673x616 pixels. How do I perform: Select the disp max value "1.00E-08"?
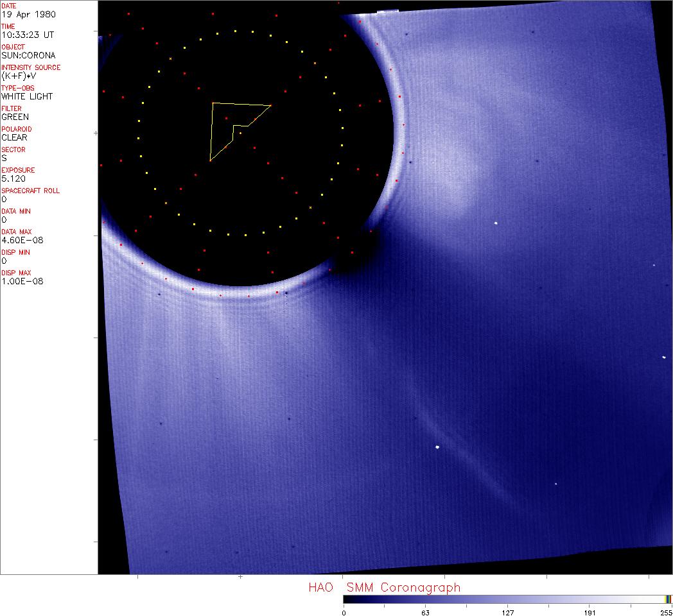pos(22,281)
